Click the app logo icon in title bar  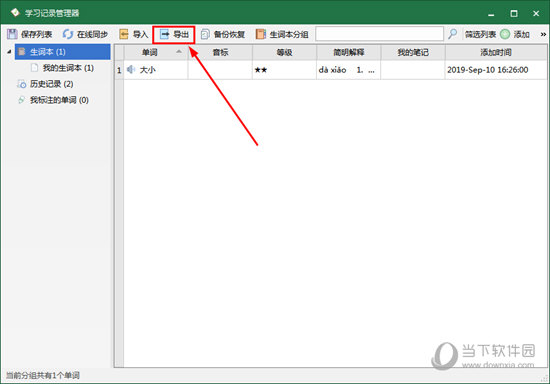pyautogui.click(x=15, y=13)
